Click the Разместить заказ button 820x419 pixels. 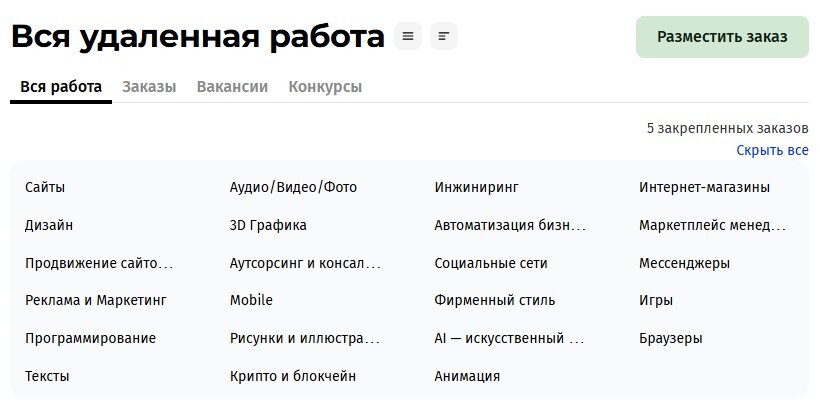click(722, 37)
